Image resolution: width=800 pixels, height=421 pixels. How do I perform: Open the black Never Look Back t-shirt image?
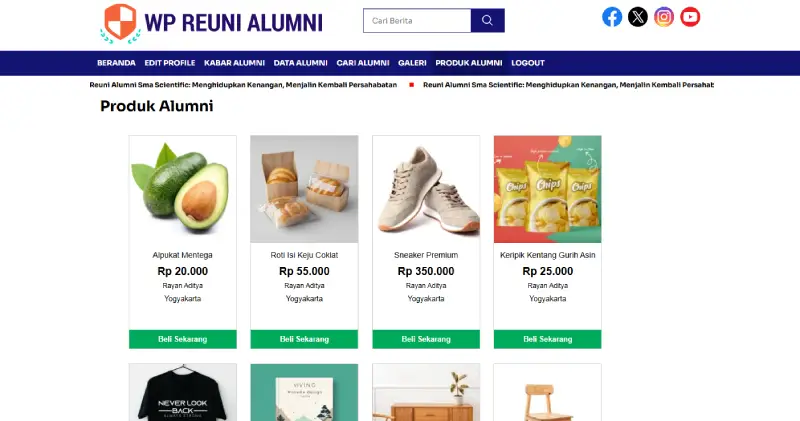[x=183, y=395]
